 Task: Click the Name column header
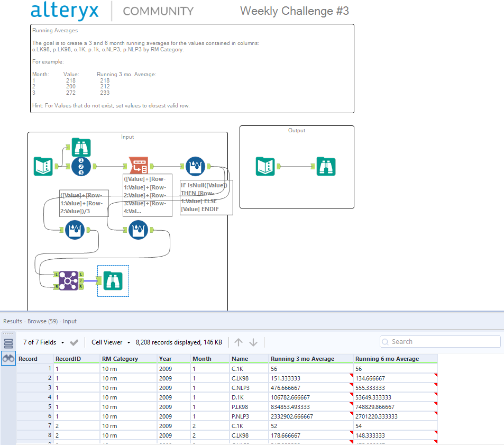point(249,359)
